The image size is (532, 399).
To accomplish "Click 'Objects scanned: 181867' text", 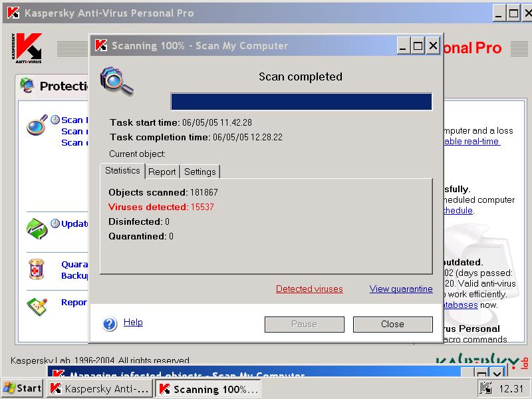I will pyautogui.click(x=163, y=192).
